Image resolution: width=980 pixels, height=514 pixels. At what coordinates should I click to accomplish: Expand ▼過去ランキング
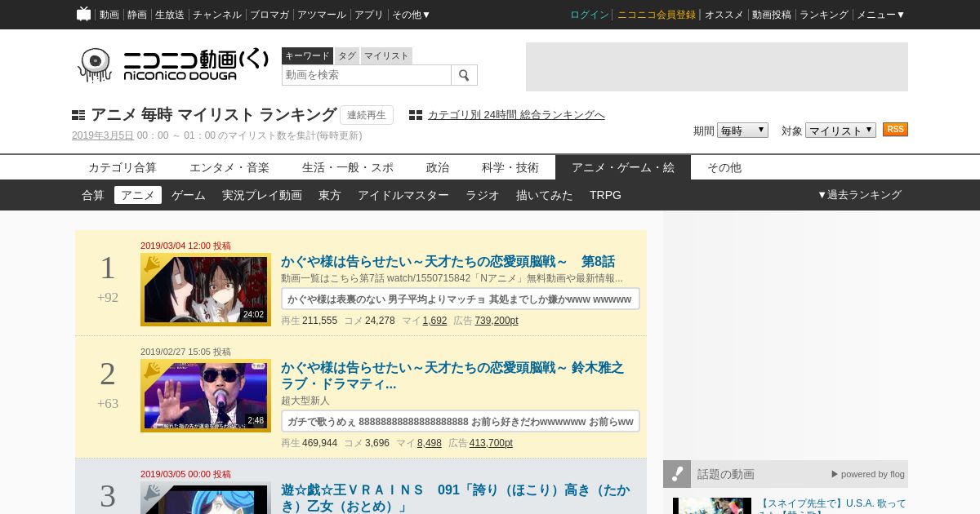[859, 195]
